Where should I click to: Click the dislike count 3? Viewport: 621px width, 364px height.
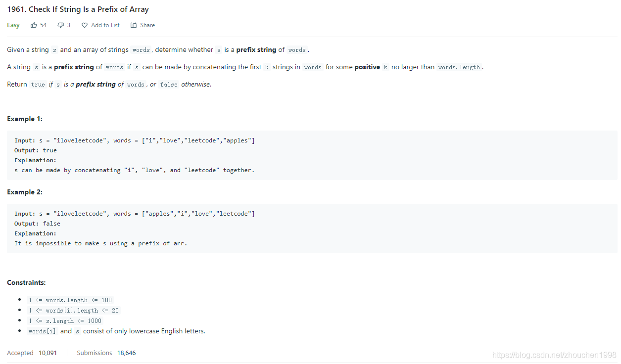click(69, 25)
